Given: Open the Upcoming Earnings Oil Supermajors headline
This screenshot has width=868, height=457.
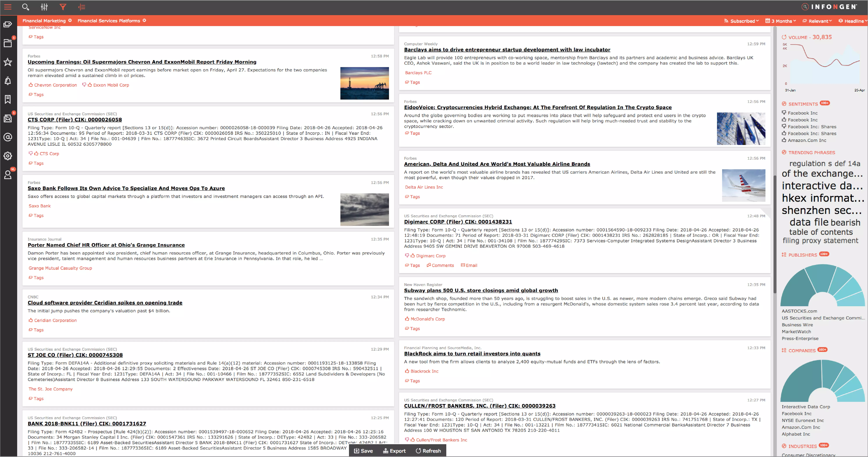Looking at the screenshot, I should 142,62.
